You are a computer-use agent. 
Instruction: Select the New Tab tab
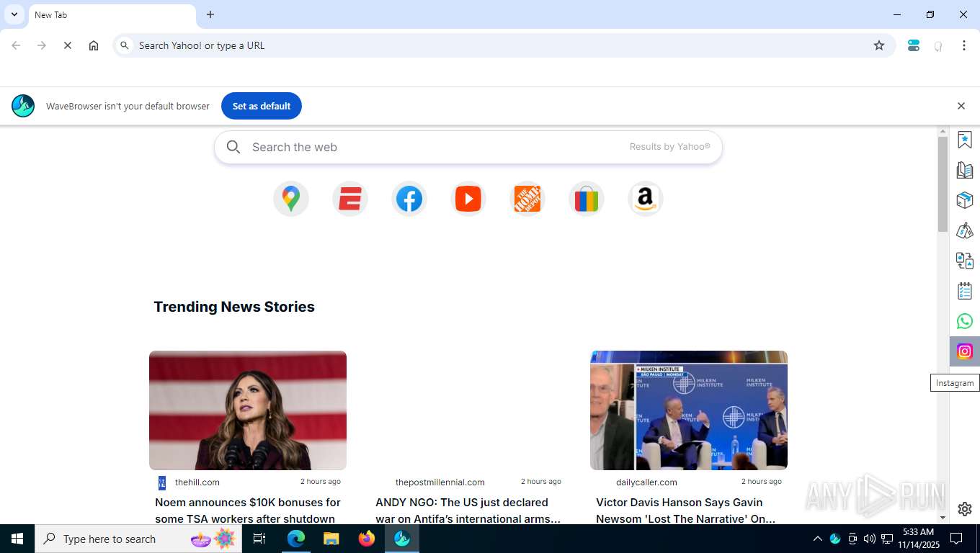112,15
